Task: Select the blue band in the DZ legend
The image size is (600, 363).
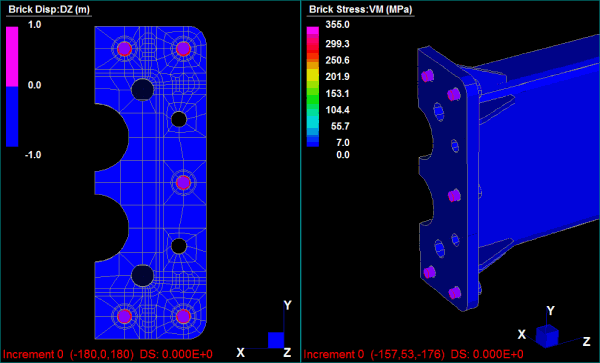Action: click(12, 116)
